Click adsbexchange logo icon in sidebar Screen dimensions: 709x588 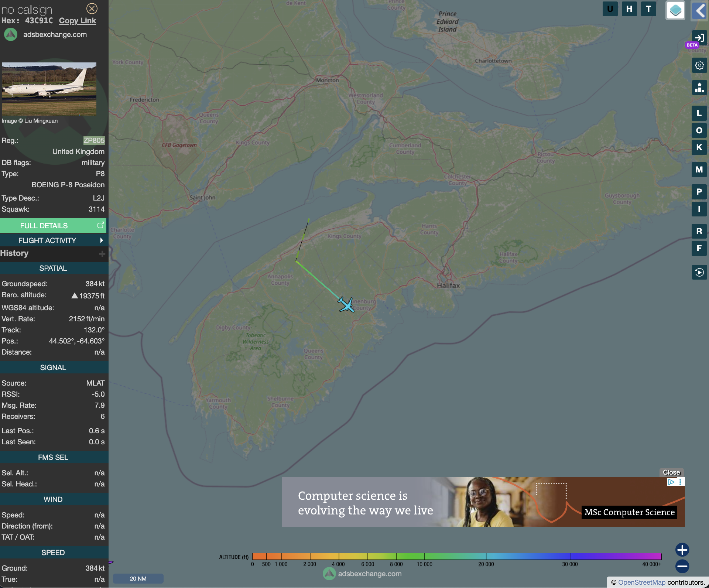11,34
